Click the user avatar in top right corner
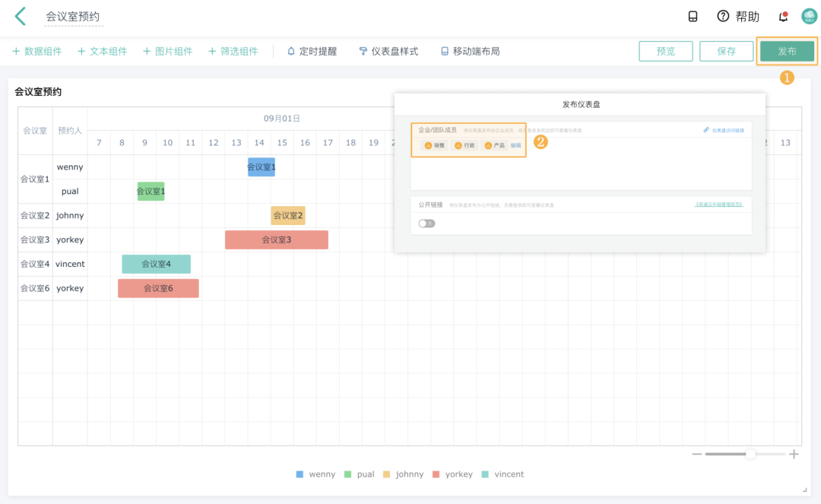 coord(808,16)
